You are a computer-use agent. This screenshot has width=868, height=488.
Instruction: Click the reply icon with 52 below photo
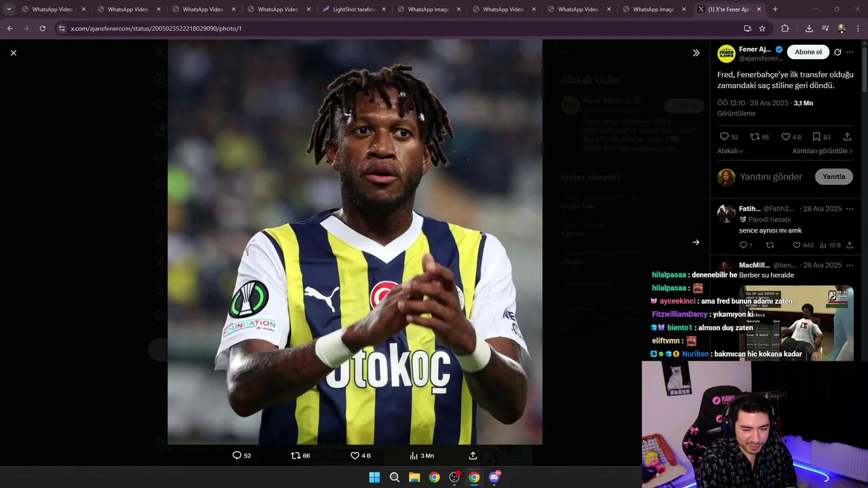point(241,455)
